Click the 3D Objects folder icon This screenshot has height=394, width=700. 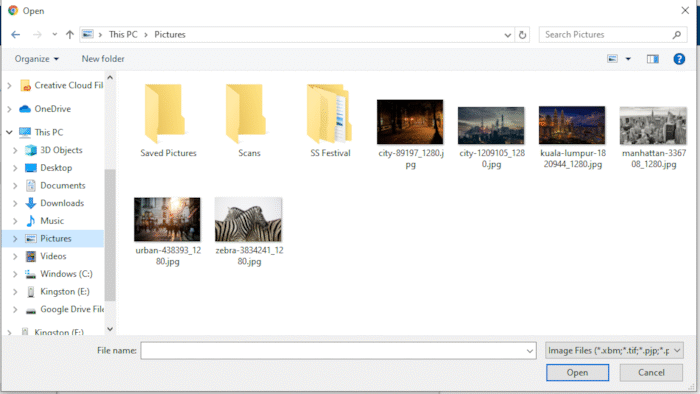[x=31, y=150]
